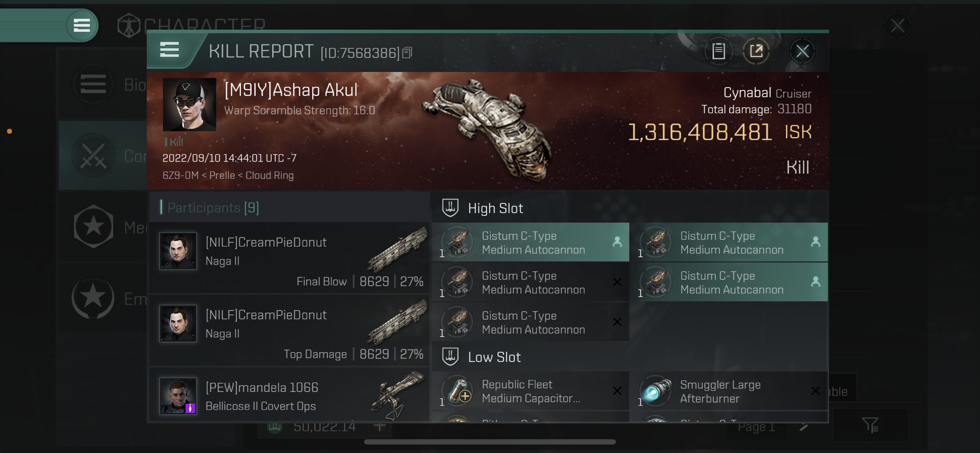980x453 pixels.
Task: Open the kill report clipboard icon
Action: tap(718, 51)
